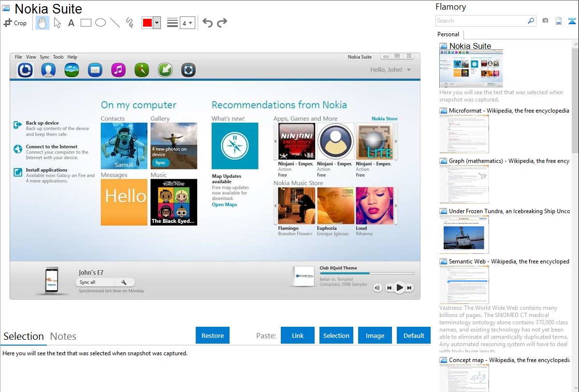Open the color dropdown arrow

click(x=157, y=23)
